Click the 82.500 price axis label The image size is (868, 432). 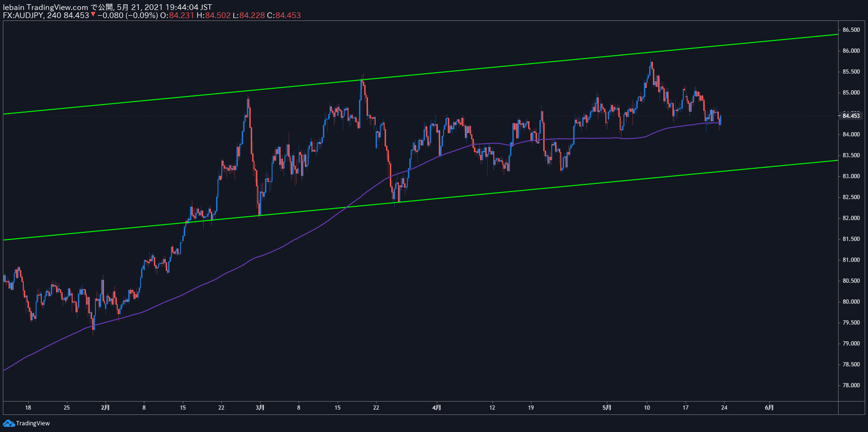(x=851, y=197)
